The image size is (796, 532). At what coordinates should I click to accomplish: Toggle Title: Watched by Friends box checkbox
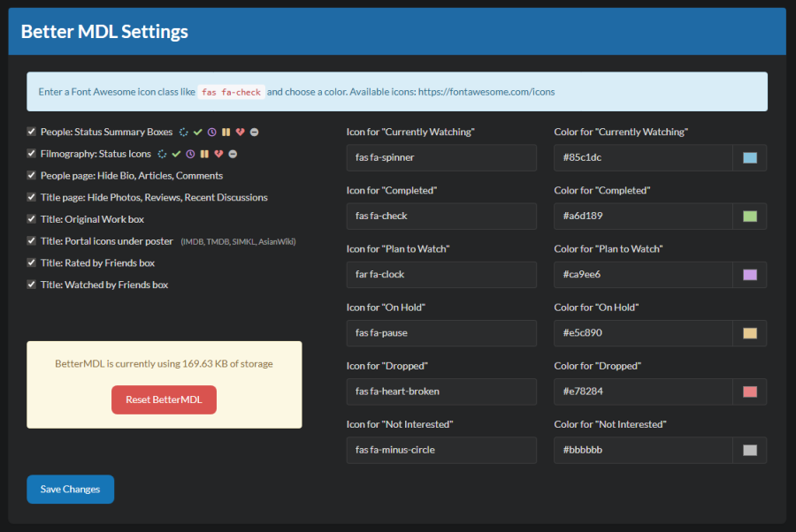(x=32, y=284)
